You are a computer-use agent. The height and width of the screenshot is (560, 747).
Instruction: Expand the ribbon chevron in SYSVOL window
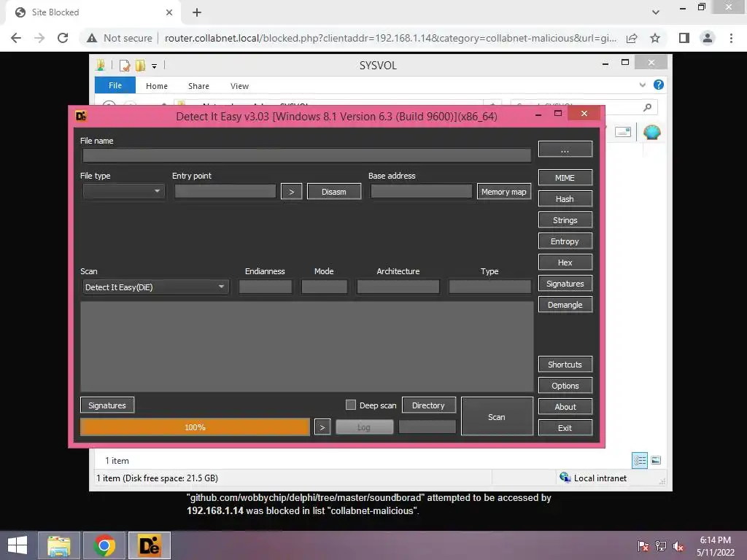coord(642,85)
